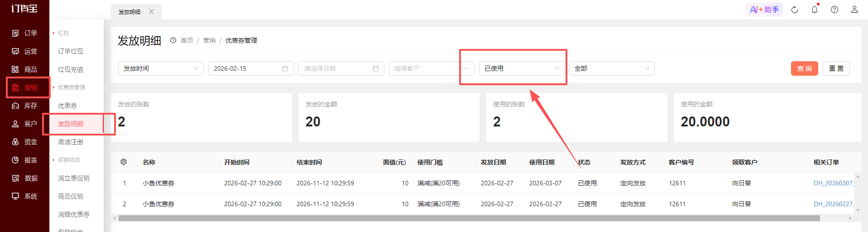Open the notifications bell
868x232 pixels.
pos(815,10)
